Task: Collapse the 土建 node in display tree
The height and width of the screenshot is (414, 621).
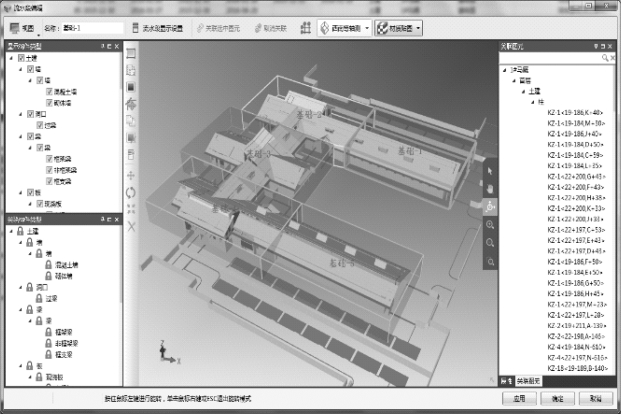Action: pos(11,58)
